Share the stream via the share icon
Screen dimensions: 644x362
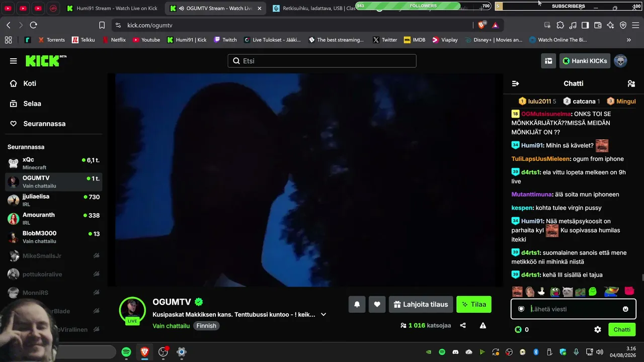(x=463, y=325)
